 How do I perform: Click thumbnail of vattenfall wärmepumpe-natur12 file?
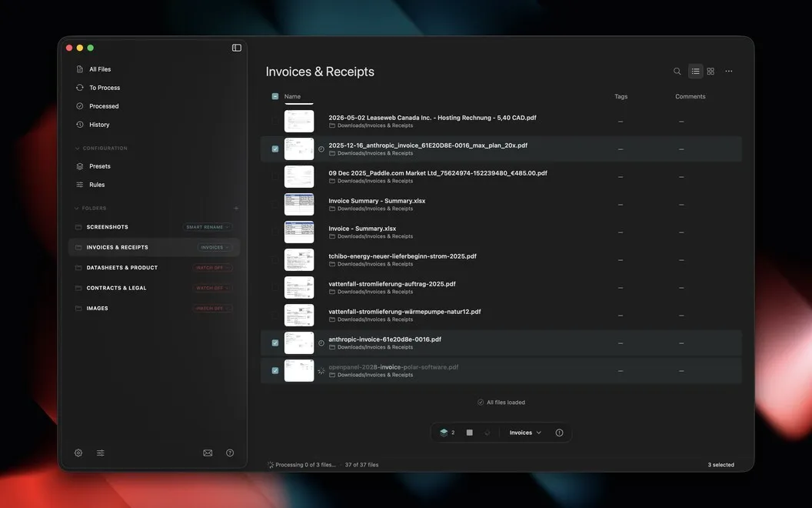point(299,315)
